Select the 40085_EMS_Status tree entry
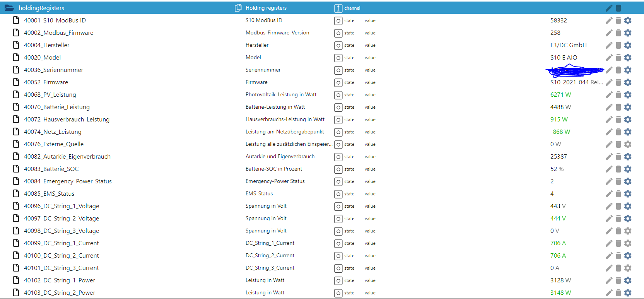The width and height of the screenshot is (644, 299). pyautogui.click(x=49, y=194)
